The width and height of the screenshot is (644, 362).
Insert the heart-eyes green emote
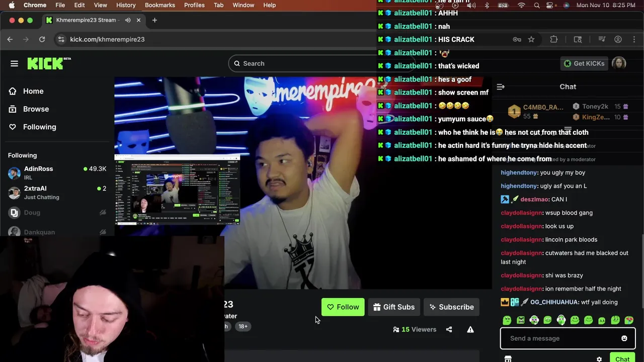pyautogui.click(x=629, y=320)
